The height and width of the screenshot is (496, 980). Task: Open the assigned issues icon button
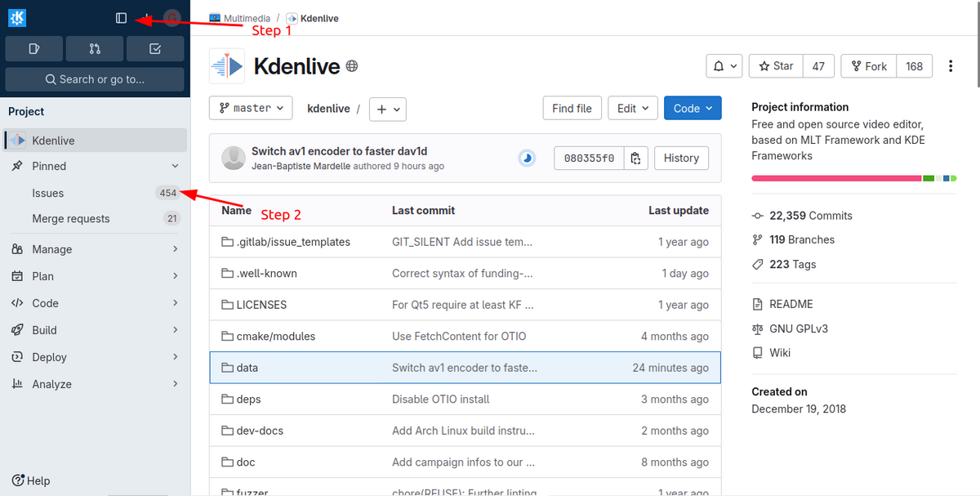click(34, 49)
